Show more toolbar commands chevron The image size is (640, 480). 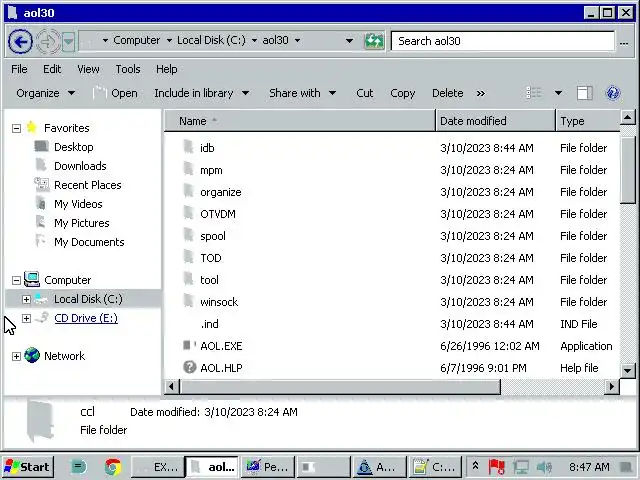[481, 93]
